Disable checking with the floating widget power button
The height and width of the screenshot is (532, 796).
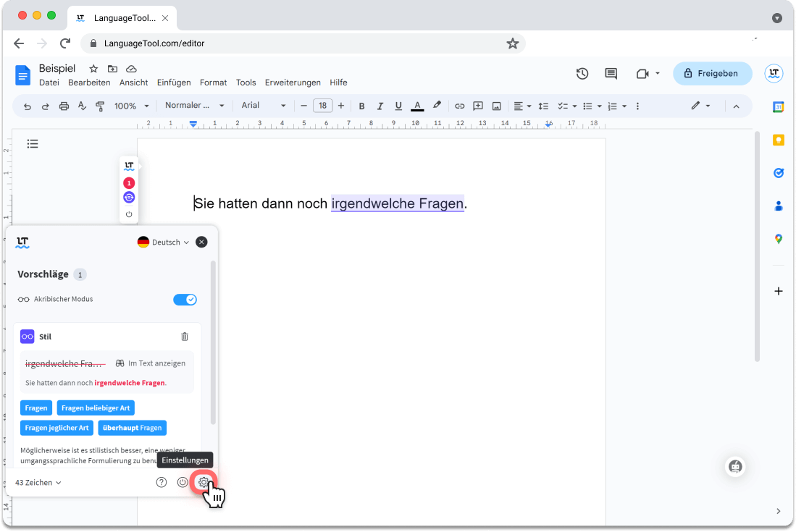pos(129,214)
